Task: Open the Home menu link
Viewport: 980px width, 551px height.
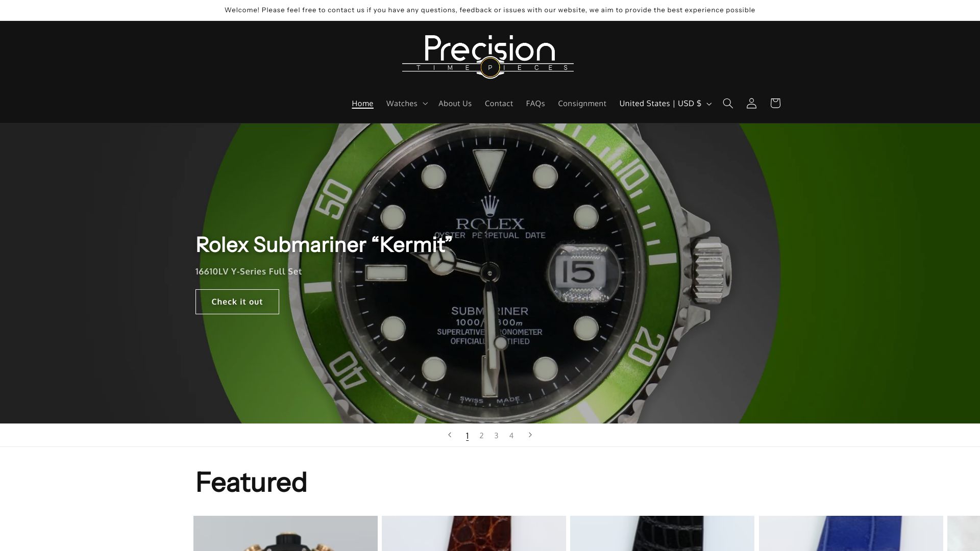Action: point(362,104)
